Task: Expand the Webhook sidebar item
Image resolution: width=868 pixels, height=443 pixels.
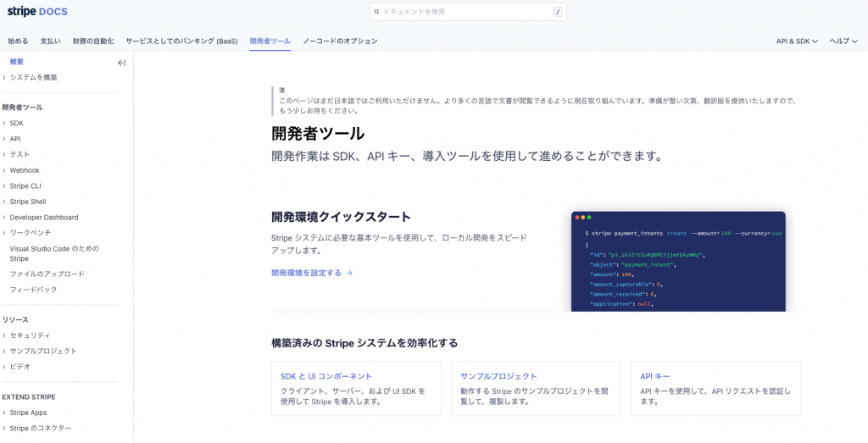Action: (21, 170)
